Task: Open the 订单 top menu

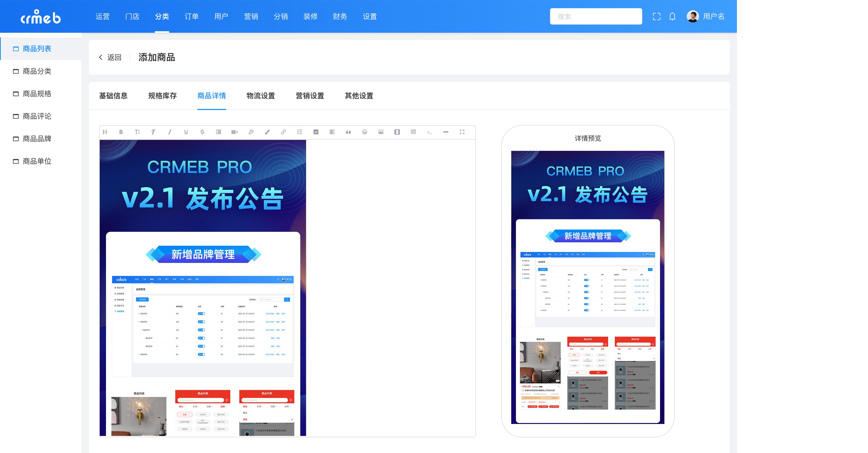Action: click(192, 17)
